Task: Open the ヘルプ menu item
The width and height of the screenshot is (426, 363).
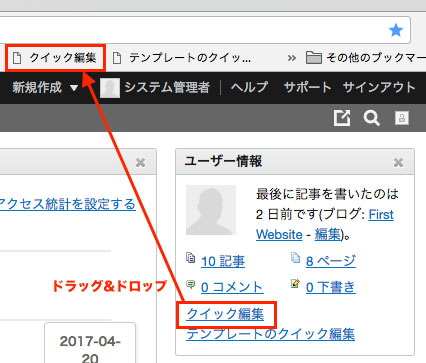Action: 249,87
